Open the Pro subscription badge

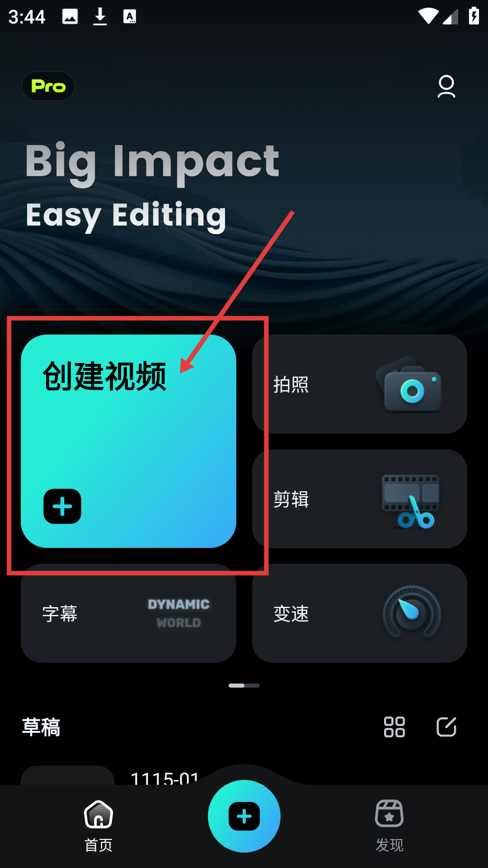pos(48,86)
